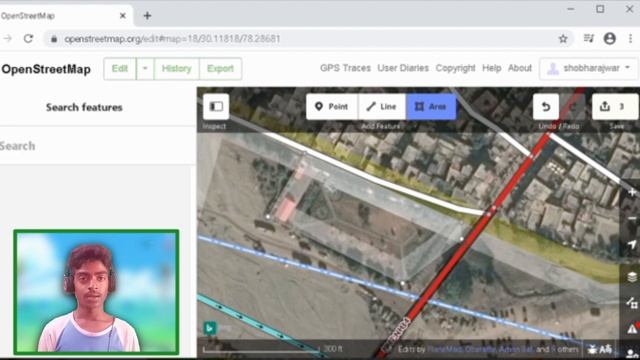Screen dimensions: 640x360
Task: Open browser media control icon
Action: (x=589, y=39)
